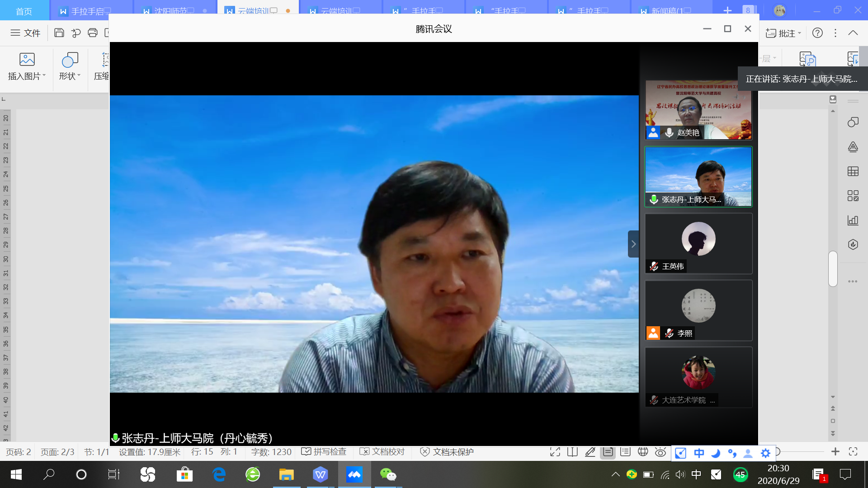The width and height of the screenshot is (868, 488).
Task: Open the File menu
Action: click(25, 33)
